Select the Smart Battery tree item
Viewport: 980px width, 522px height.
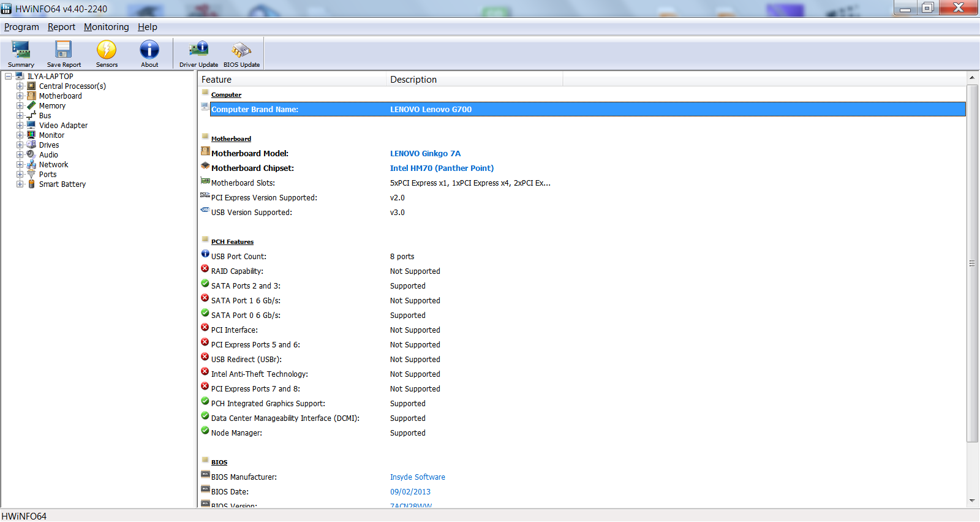point(62,184)
